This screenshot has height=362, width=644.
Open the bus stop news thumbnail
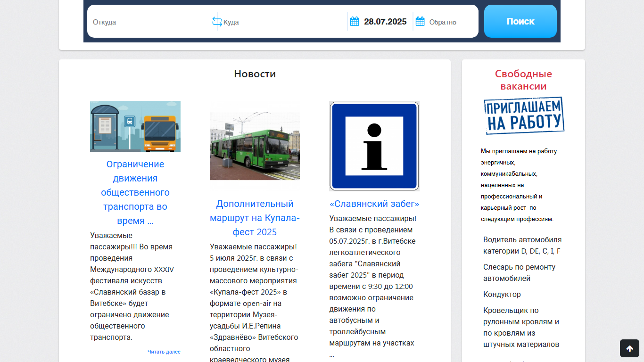coord(135,126)
